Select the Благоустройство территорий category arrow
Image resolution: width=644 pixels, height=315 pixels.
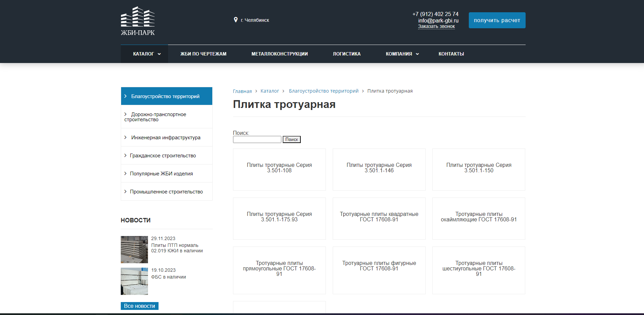click(x=126, y=96)
